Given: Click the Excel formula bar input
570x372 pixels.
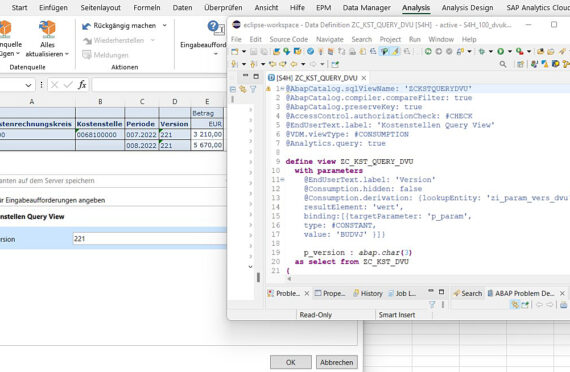Looking at the screenshot, I should pyautogui.click(x=159, y=85).
